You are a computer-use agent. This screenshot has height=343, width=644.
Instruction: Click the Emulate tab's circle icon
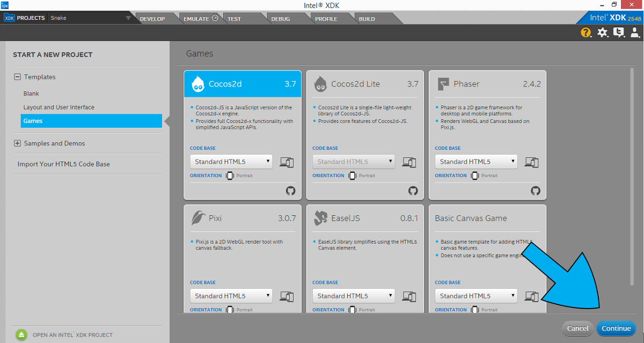215,18
